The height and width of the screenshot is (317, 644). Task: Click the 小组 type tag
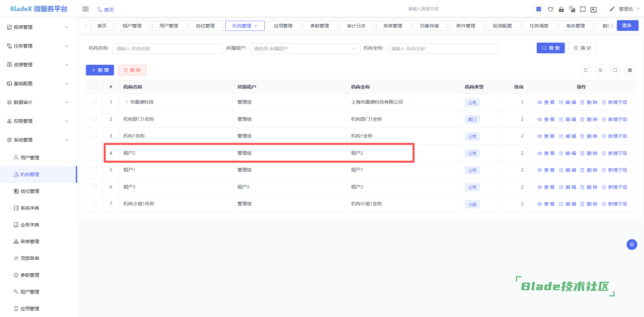pos(472,204)
